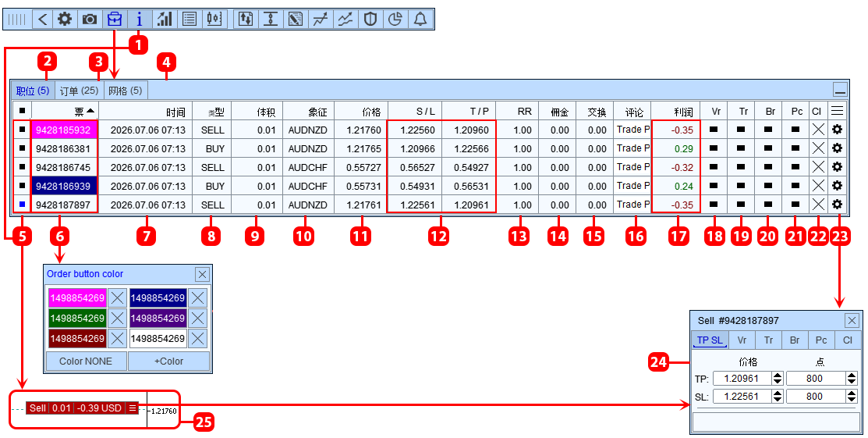Pick the dark green 1498854269 swatch
The image size is (868, 438).
[77, 319]
